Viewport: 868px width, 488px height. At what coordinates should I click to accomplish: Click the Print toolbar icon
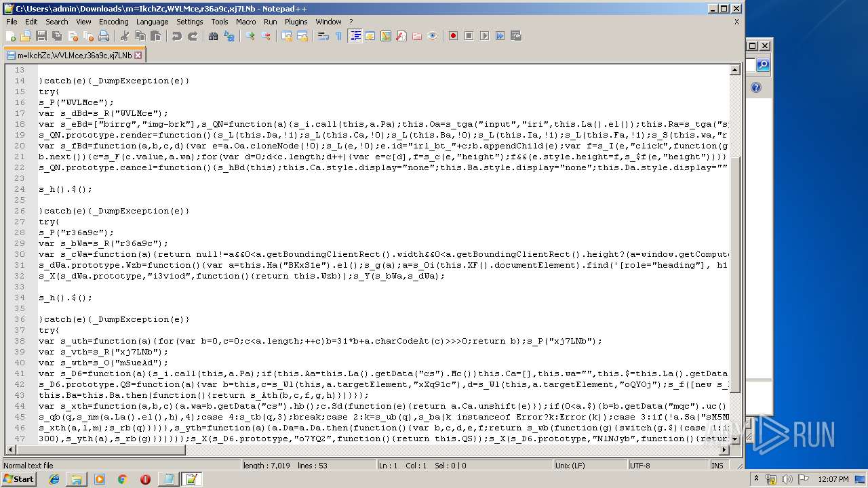click(104, 36)
